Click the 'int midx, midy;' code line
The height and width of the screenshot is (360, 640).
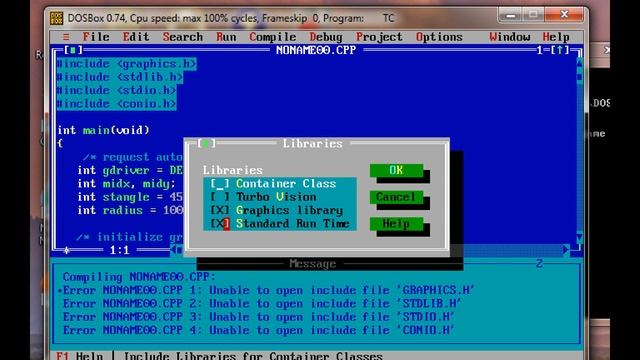pos(126,184)
